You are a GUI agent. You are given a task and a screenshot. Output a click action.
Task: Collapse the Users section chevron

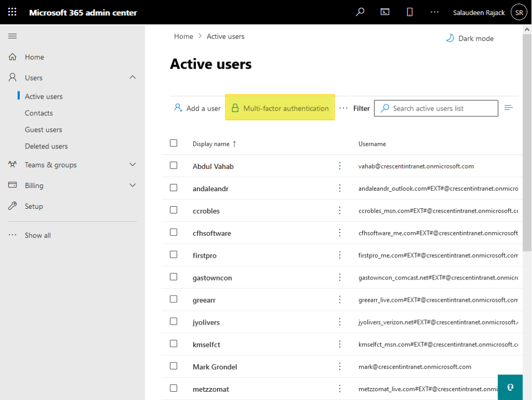click(x=132, y=77)
